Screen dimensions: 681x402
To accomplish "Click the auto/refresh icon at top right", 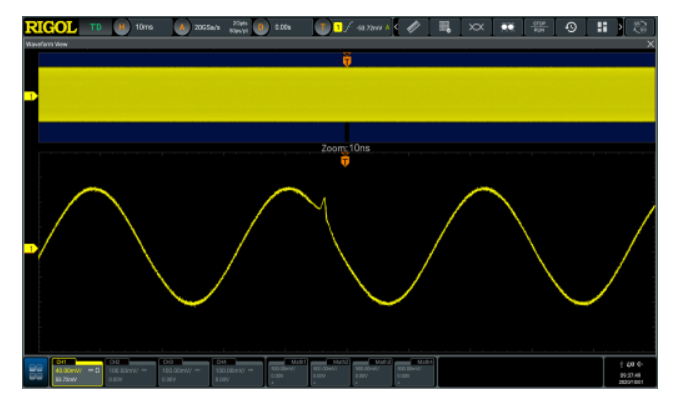I will [640, 27].
